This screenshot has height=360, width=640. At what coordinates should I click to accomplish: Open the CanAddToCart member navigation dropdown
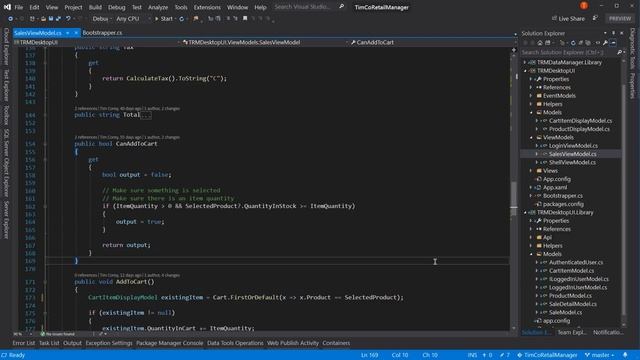[x=432, y=42]
